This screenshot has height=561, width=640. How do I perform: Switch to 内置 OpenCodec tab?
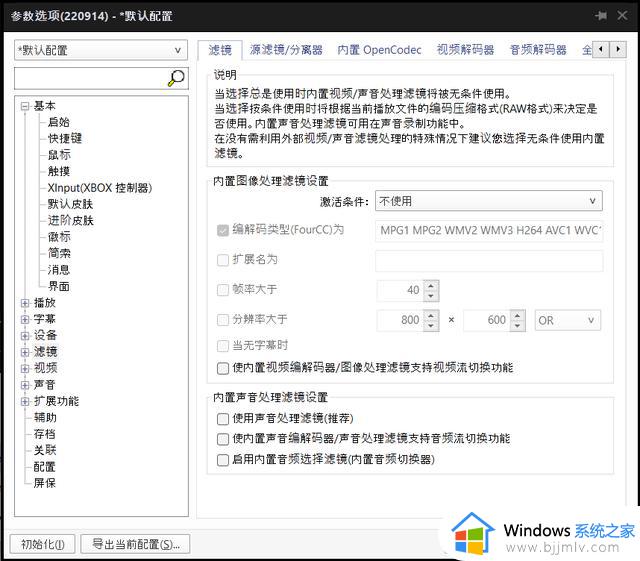pyautogui.click(x=379, y=50)
